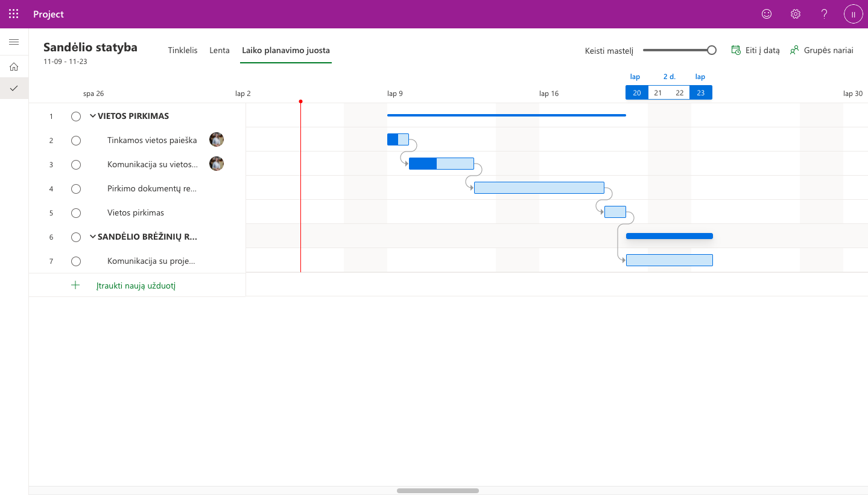Open the help question mark icon
This screenshot has height=495, width=868.
click(x=825, y=14)
